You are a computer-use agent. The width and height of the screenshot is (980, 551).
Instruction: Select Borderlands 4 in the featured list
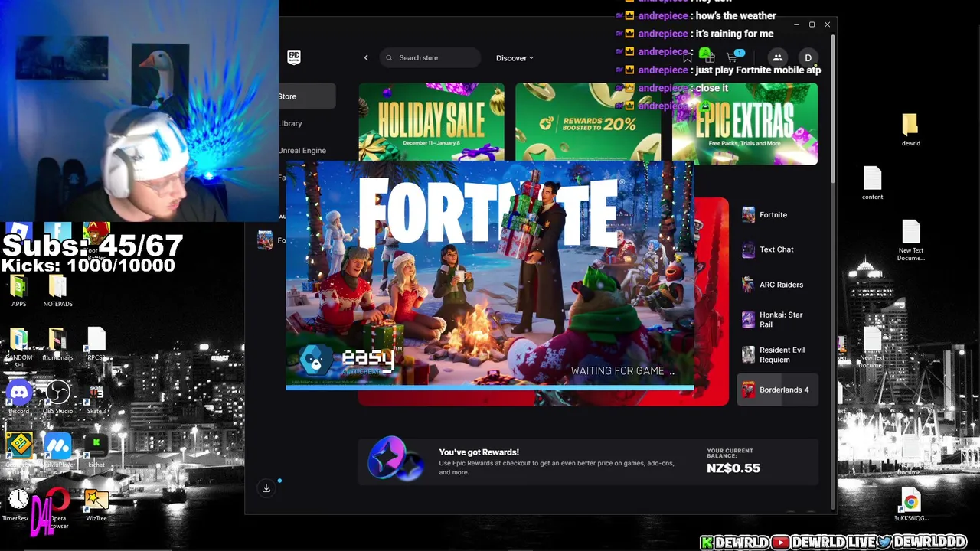(x=777, y=390)
